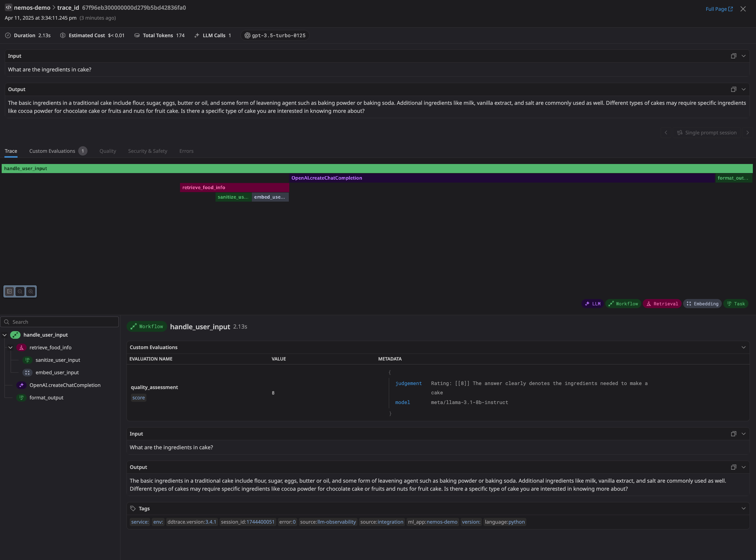The width and height of the screenshot is (756, 560).
Task: Click the retrieve_food_info retrieval icon in tree
Action: point(21,347)
